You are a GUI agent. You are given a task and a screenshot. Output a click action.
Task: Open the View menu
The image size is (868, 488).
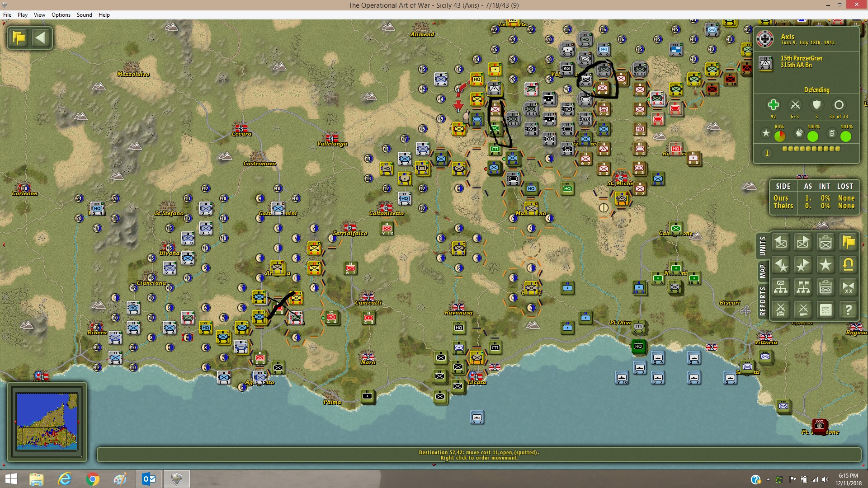click(x=39, y=15)
